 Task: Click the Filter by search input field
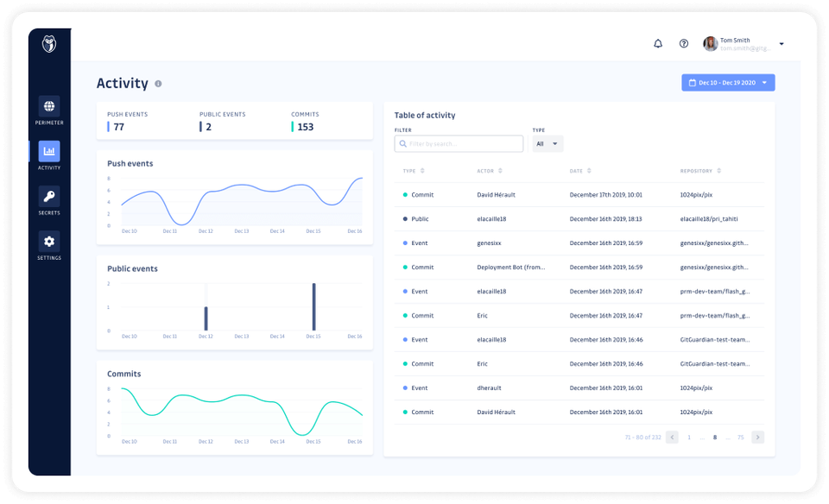459,143
